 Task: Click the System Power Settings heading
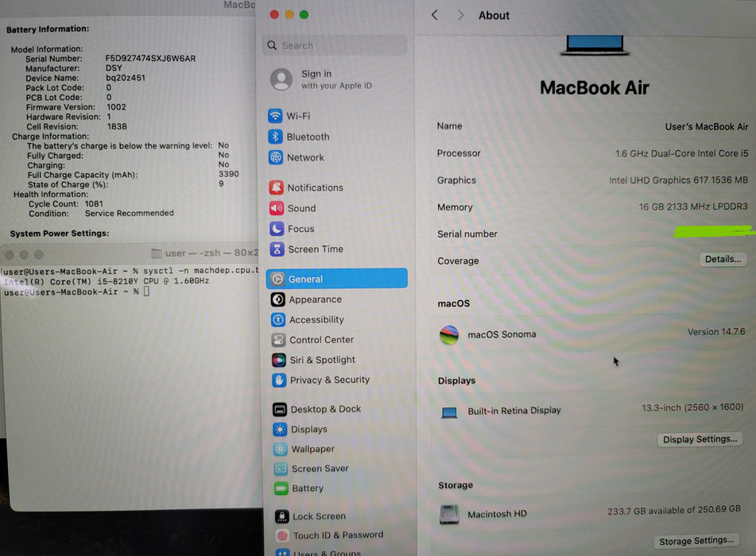coord(60,234)
